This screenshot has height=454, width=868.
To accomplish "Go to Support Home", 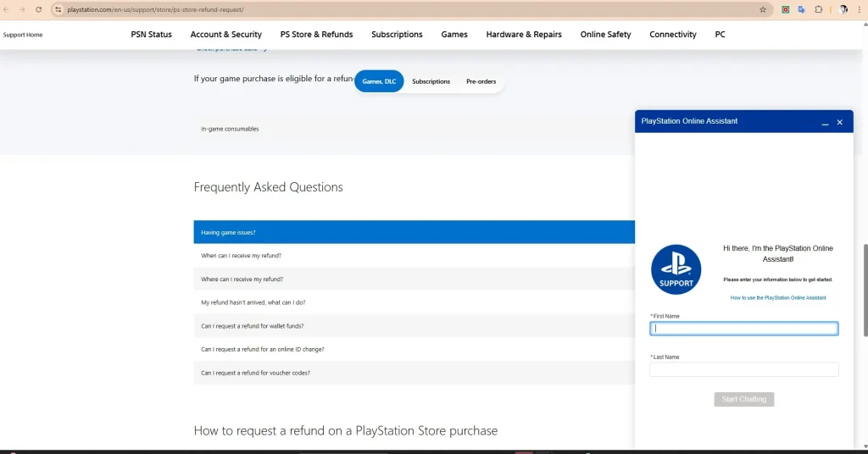I will pyautogui.click(x=23, y=35).
